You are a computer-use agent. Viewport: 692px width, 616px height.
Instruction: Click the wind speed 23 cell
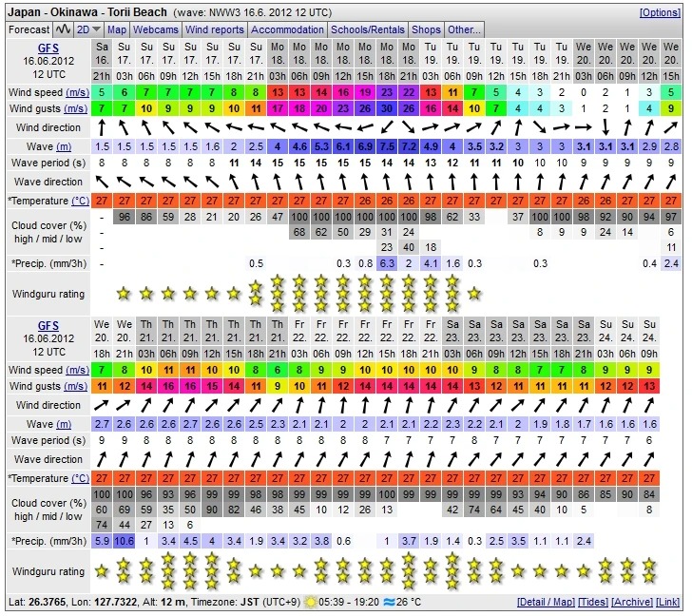click(x=387, y=92)
